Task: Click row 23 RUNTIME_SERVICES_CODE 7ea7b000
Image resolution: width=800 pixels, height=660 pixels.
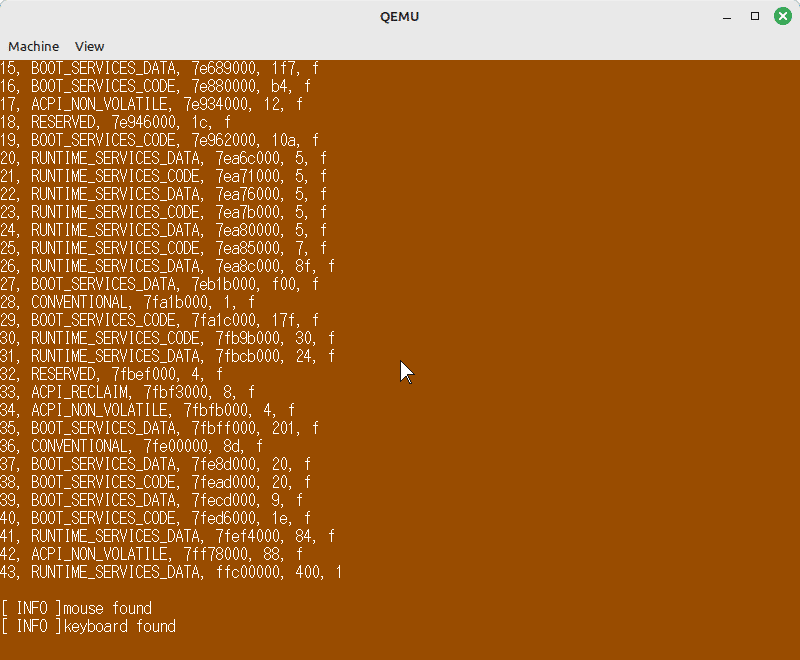Action: coord(163,212)
